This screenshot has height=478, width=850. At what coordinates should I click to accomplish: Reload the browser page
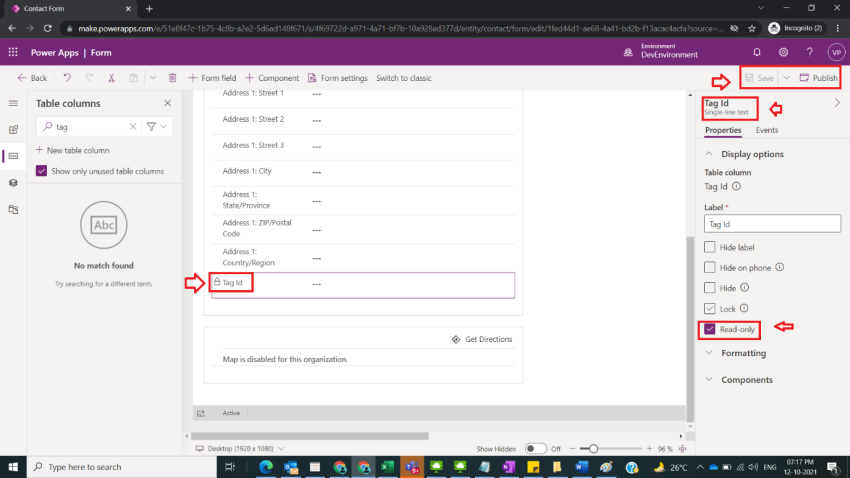coord(48,28)
